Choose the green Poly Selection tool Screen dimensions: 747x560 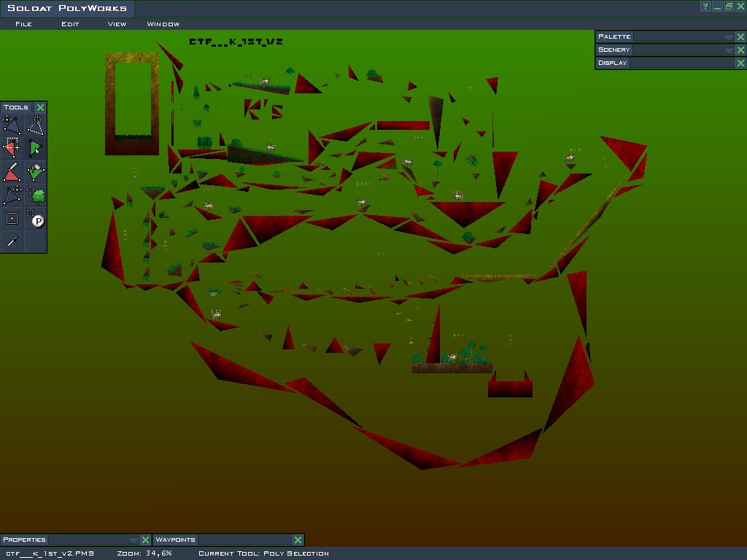(35, 148)
